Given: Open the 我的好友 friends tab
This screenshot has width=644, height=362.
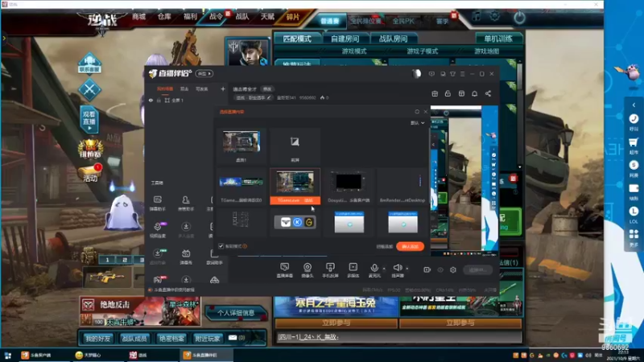Looking at the screenshot, I should pos(97,338).
